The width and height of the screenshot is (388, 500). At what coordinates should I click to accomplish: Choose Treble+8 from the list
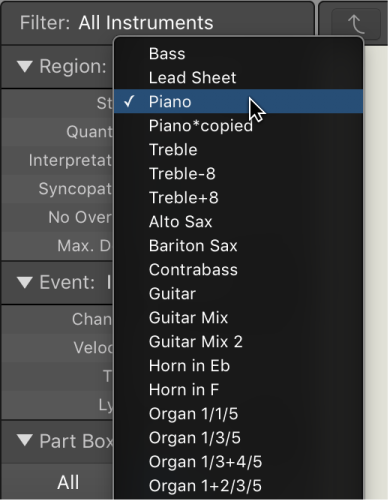pyautogui.click(x=238, y=198)
